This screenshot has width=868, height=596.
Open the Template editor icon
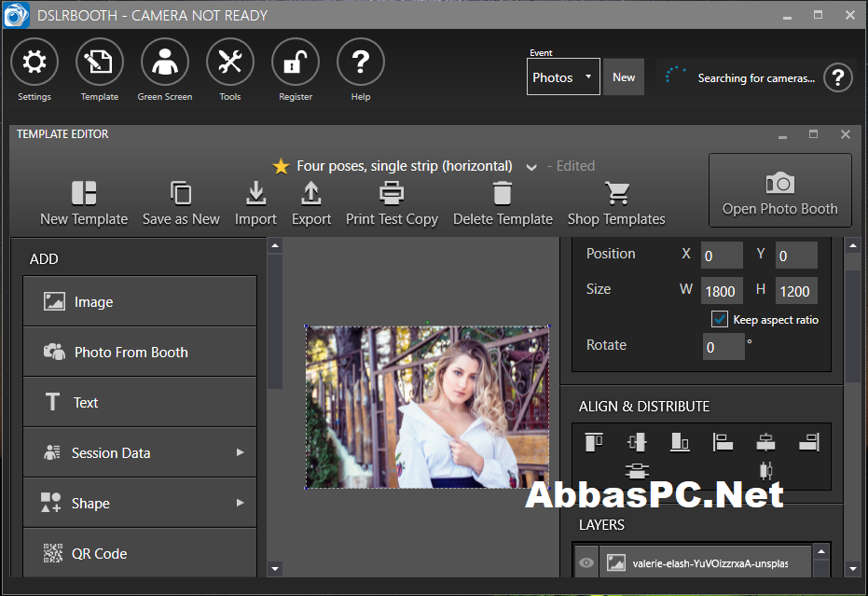coord(100,62)
